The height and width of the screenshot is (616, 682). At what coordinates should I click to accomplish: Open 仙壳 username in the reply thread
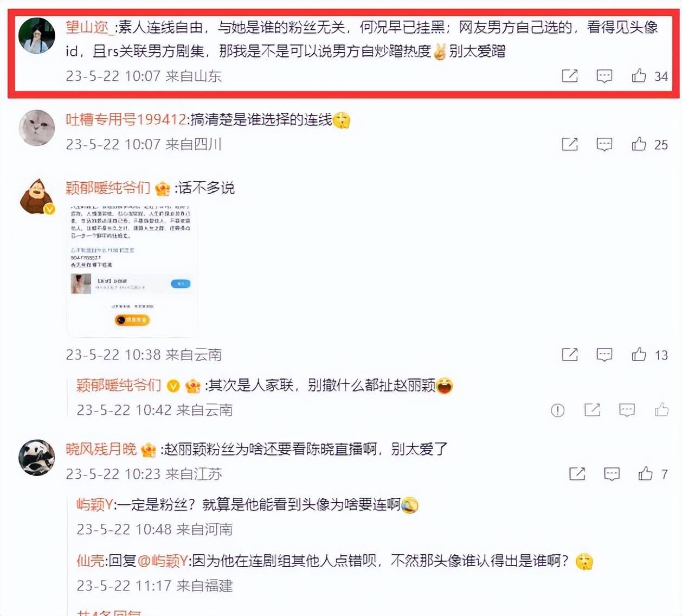pos(90,561)
